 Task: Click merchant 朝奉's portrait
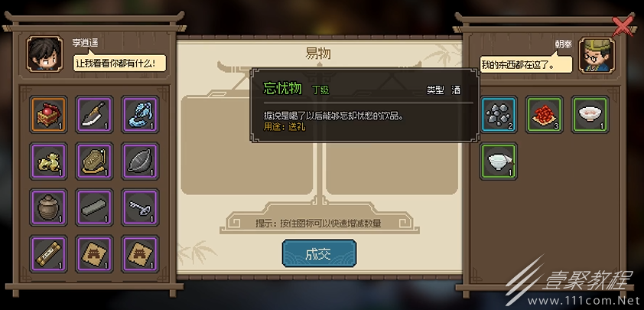(x=597, y=55)
